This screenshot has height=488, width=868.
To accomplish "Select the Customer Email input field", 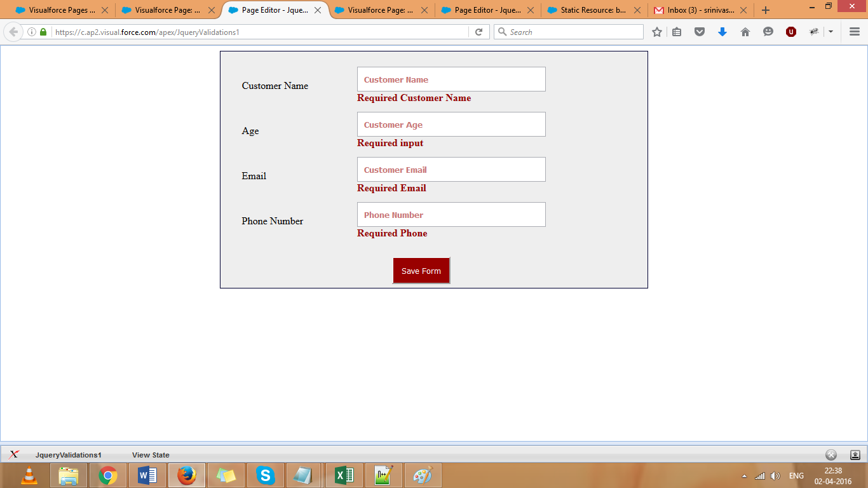I will [x=451, y=169].
